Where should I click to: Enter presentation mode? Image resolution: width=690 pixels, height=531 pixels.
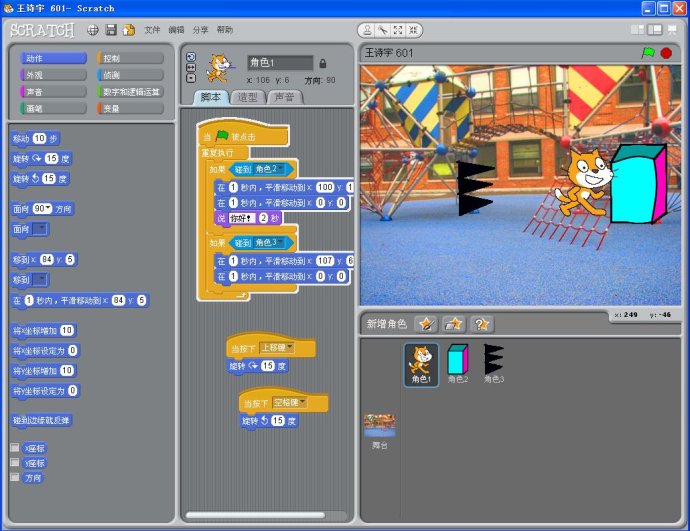[672, 29]
